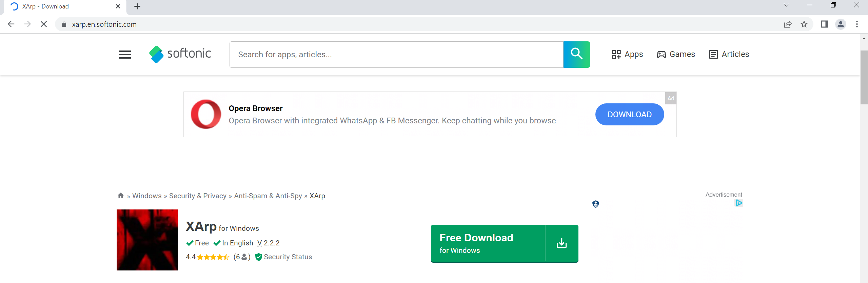Click the home icon in breadcrumbs
This screenshot has height=283, width=868.
(120, 196)
